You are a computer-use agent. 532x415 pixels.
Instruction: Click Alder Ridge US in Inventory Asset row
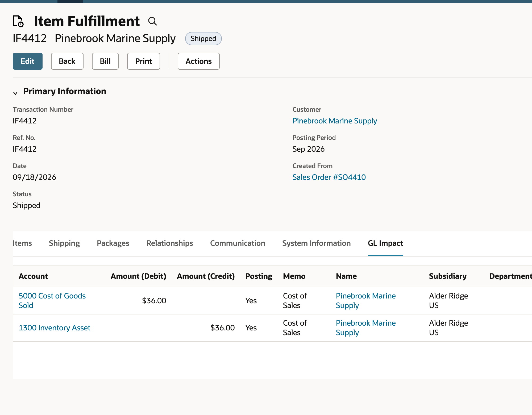pyautogui.click(x=448, y=328)
